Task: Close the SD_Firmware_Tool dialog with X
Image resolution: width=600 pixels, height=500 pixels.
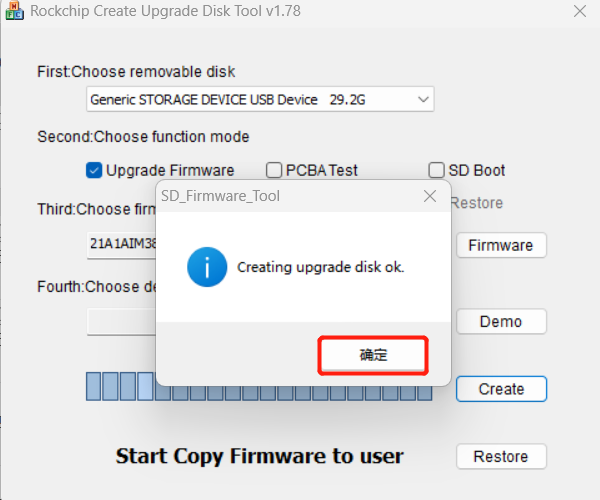Action: [x=430, y=196]
